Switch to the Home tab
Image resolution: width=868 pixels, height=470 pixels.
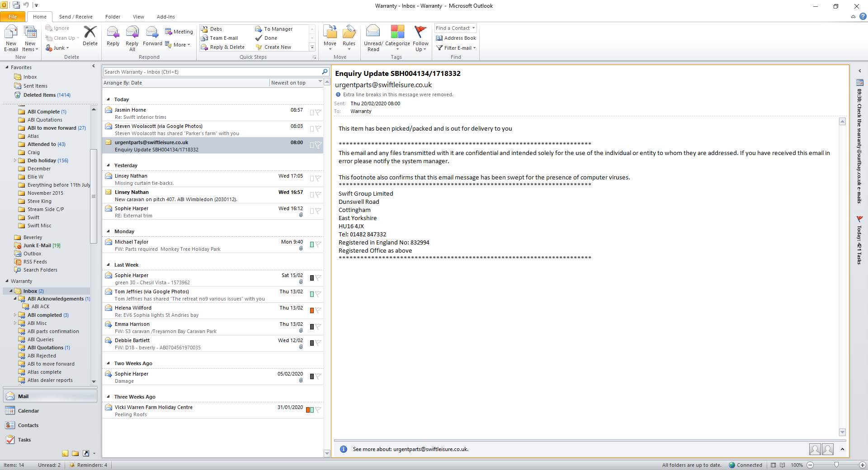pos(40,17)
